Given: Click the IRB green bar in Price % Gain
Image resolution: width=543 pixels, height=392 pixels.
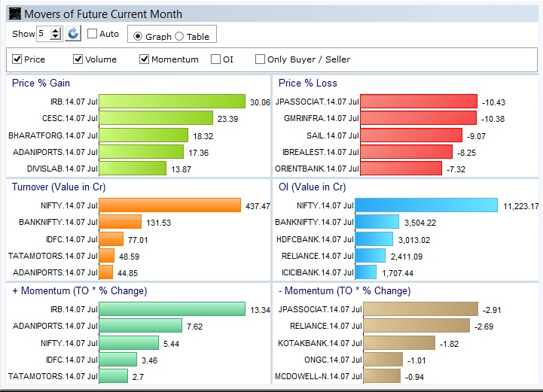Looking at the screenshot, I should point(172,102).
